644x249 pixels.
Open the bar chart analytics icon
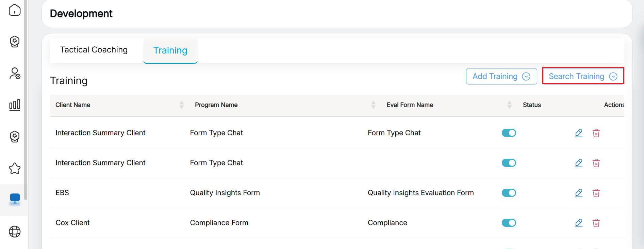[x=15, y=105]
